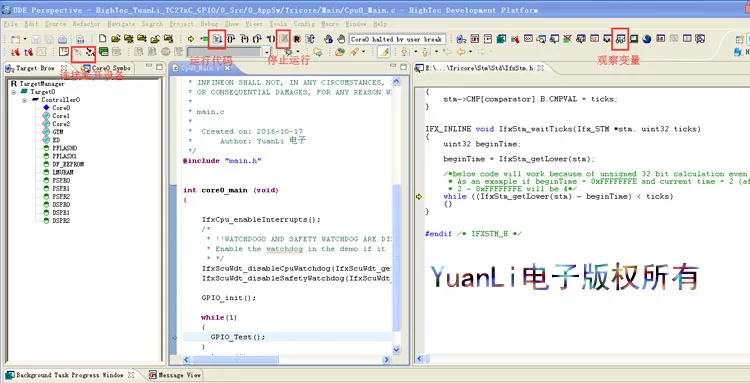This screenshot has height=383, width=750.
Task: Switch to the Core0 Symbo tab
Action: [106, 68]
